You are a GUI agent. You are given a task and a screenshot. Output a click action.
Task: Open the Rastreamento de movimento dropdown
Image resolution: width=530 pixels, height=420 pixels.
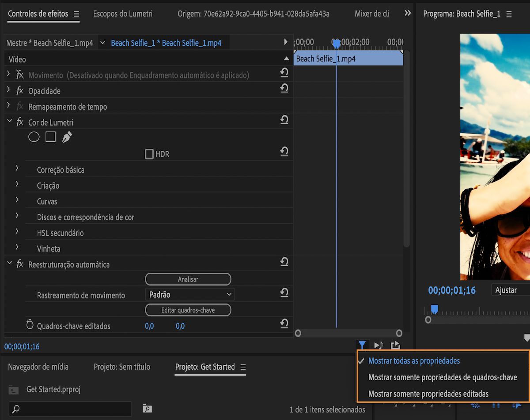point(189,294)
